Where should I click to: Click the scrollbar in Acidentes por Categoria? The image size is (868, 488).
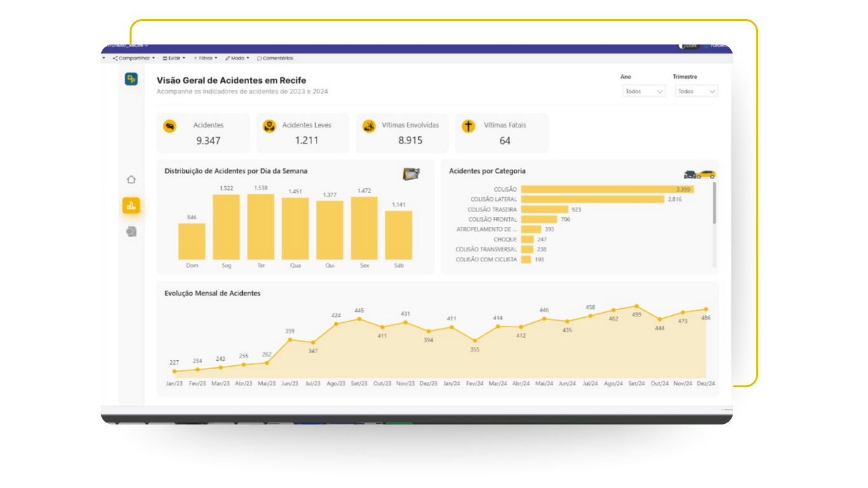point(714,203)
